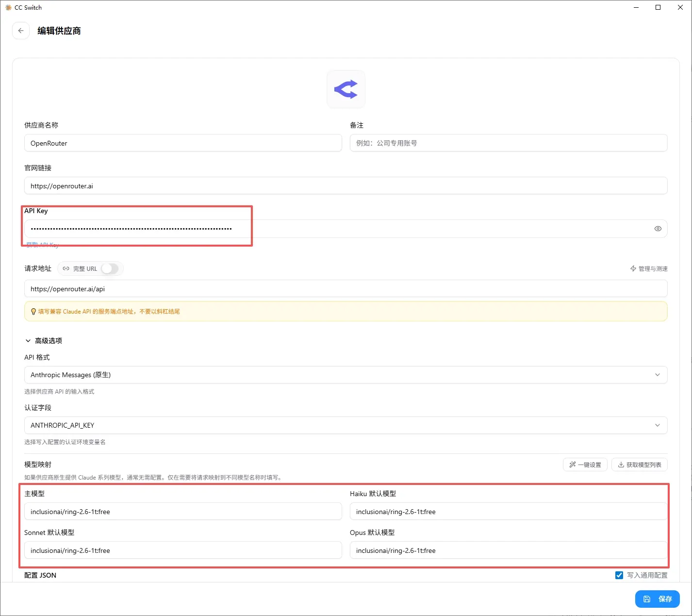Click the Opus 默认模型 input field
This screenshot has height=616, width=692.
[509, 550]
